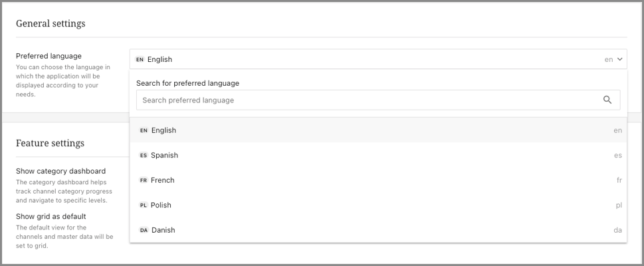Click the ES badge beside Spanish
644x266 pixels.
[144, 156]
